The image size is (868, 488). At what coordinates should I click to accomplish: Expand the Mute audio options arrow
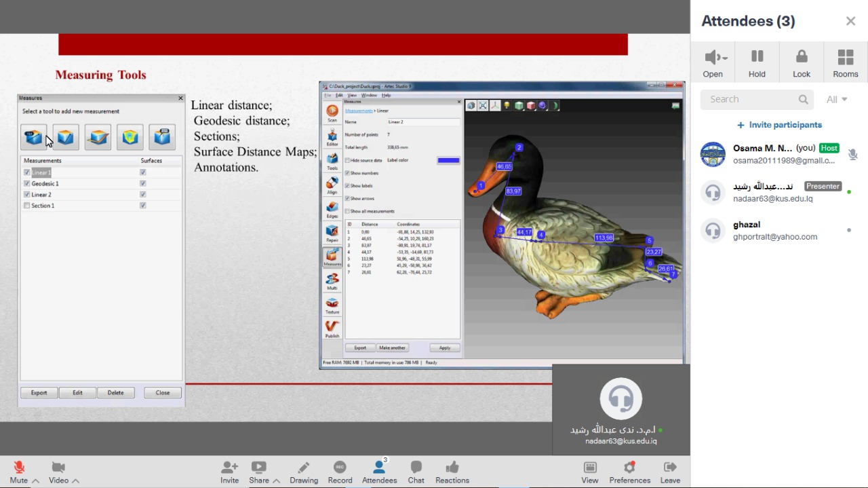coord(35,481)
